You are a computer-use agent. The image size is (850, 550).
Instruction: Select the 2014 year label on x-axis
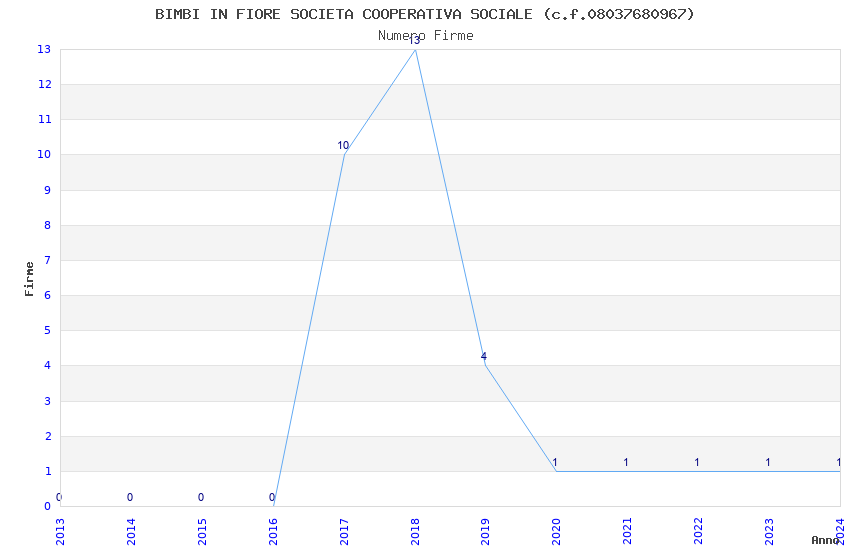pyautogui.click(x=131, y=532)
